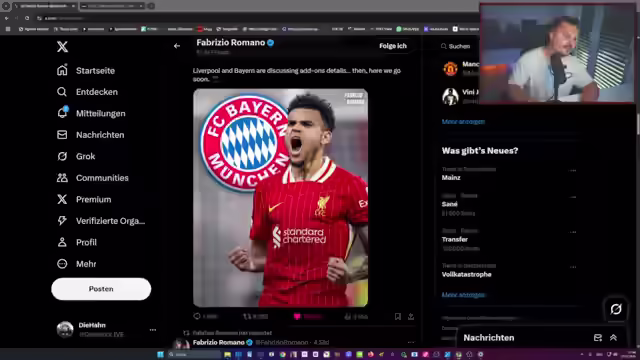The width and height of the screenshot is (640, 360).
Task: Open the Mehr menu item
Action: click(x=77, y=264)
